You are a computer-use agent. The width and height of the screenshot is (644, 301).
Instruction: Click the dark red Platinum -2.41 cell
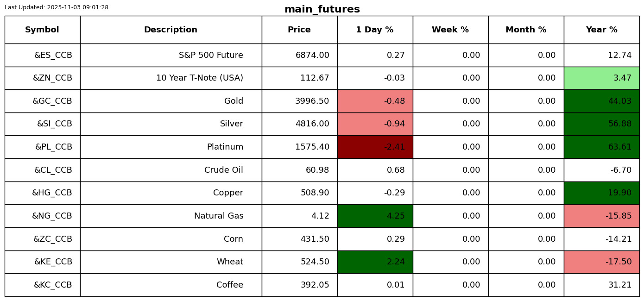point(375,147)
